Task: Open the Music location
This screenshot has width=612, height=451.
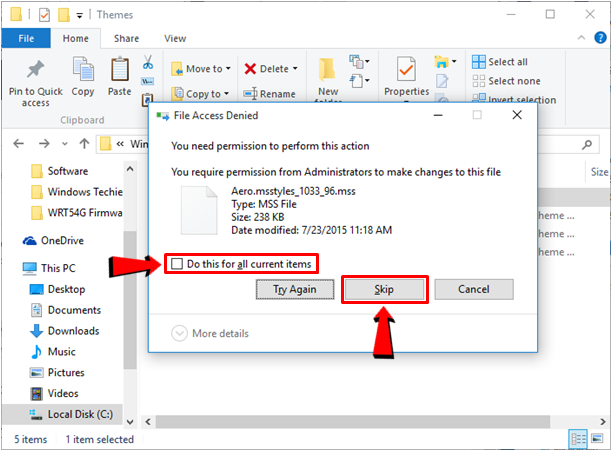Action: (x=53, y=352)
